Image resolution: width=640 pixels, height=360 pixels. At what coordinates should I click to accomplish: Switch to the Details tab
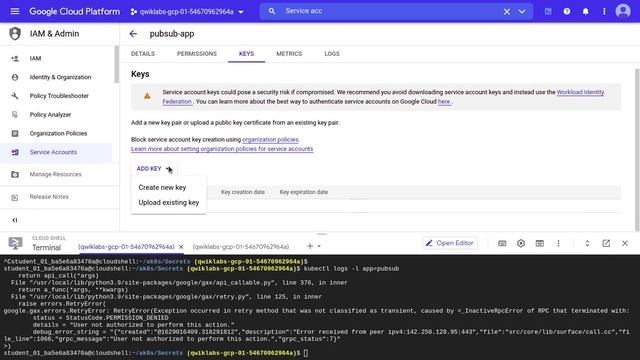[x=143, y=54]
